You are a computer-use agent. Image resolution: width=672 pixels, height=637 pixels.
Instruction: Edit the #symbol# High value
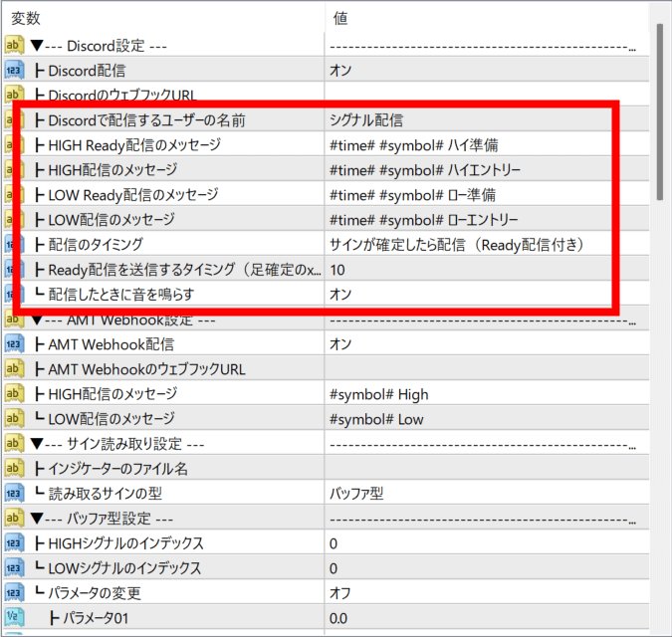click(379, 394)
